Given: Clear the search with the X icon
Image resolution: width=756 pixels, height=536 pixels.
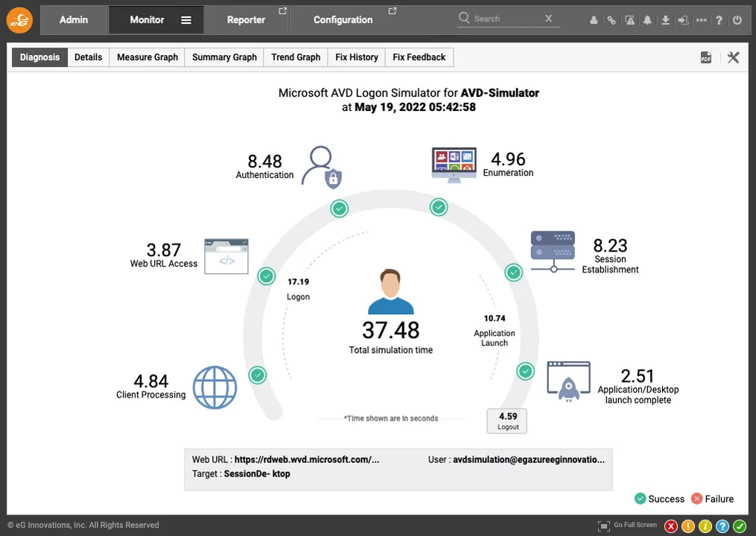Looking at the screenshot, I should [548, 19].
